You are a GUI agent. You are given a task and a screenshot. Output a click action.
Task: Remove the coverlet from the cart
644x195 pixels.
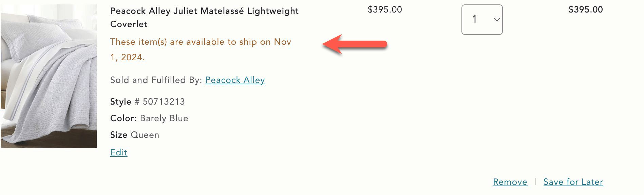click(510, 182)
